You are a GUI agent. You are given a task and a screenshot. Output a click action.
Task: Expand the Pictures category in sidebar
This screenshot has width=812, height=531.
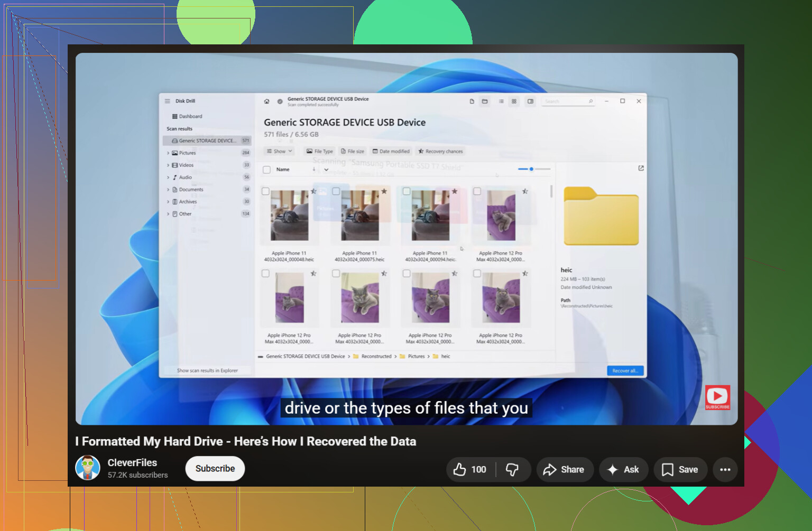[x=168, y=153]
